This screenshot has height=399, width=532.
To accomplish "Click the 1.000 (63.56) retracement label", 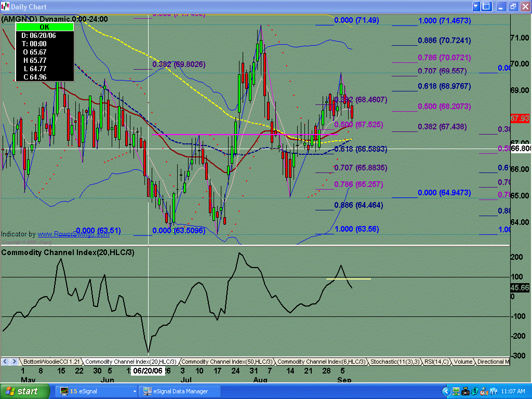I will pos(356,229).
